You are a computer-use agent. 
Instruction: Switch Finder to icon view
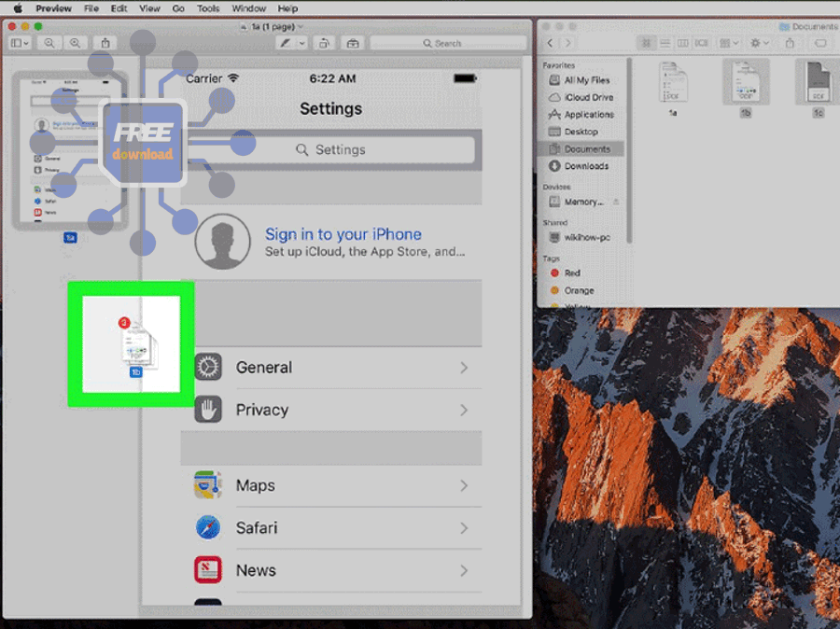point(646,43)
